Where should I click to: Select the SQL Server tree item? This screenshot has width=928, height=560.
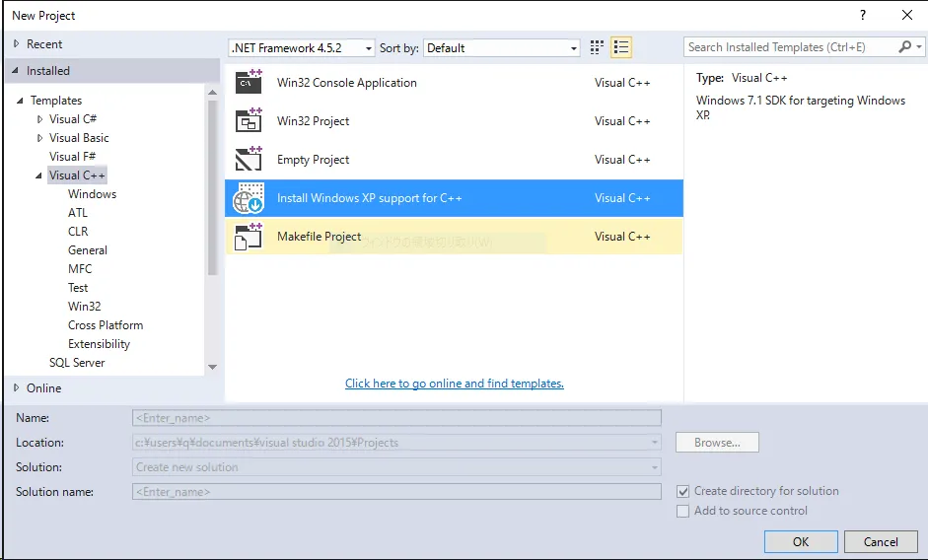coord(77,362)
